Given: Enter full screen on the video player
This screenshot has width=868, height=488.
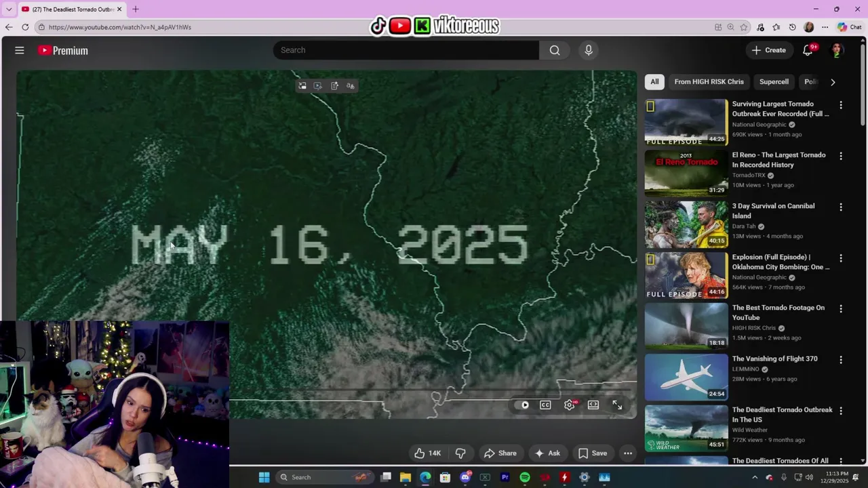Looking at the screenshot, I should 617,405.
